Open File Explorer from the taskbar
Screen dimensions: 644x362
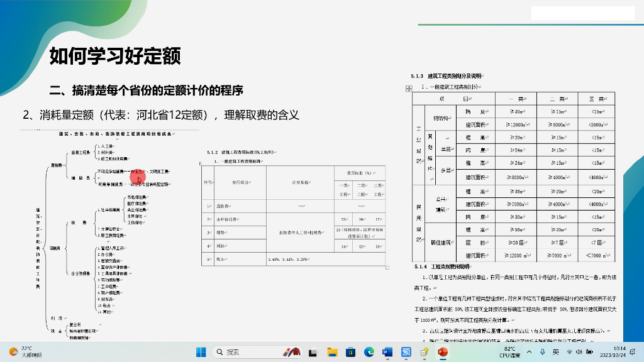[x=332, y=352]
